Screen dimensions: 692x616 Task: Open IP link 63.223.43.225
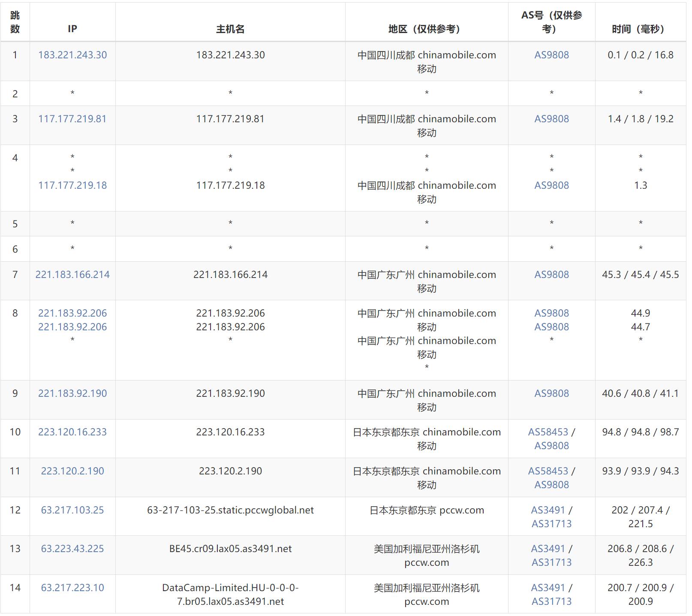point(72,549)
